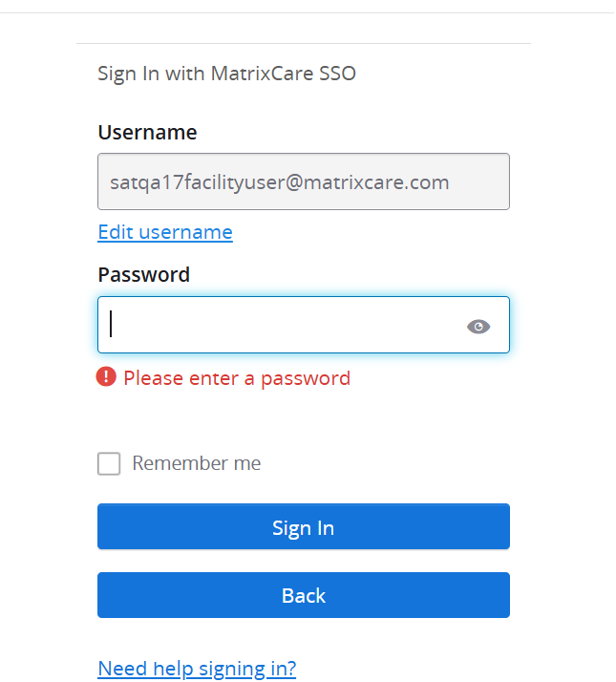Click the Please enter a password message

point(237,378)
